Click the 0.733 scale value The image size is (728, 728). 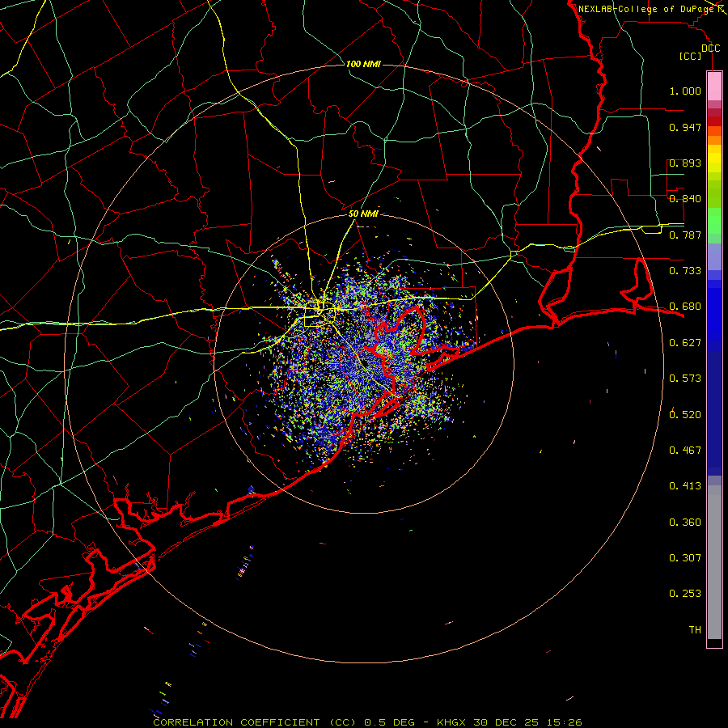pyautogui.click(x=685, y=271)
